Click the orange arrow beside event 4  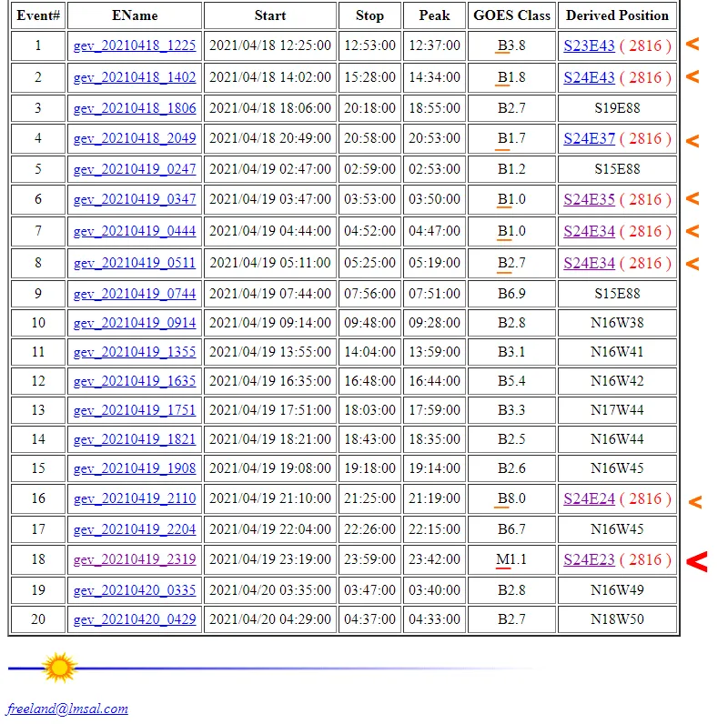(693, 141)
